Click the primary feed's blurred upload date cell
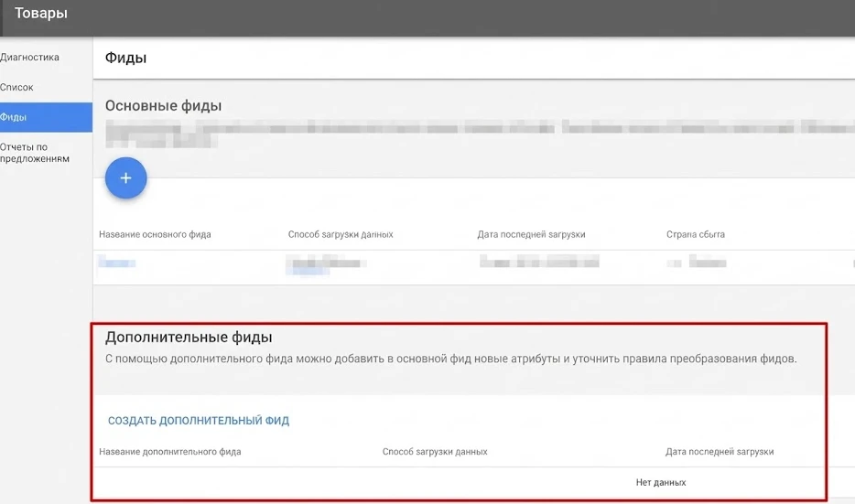Viewport: 855px width, 504px height. pyautogui.click(x=540, y=263)
